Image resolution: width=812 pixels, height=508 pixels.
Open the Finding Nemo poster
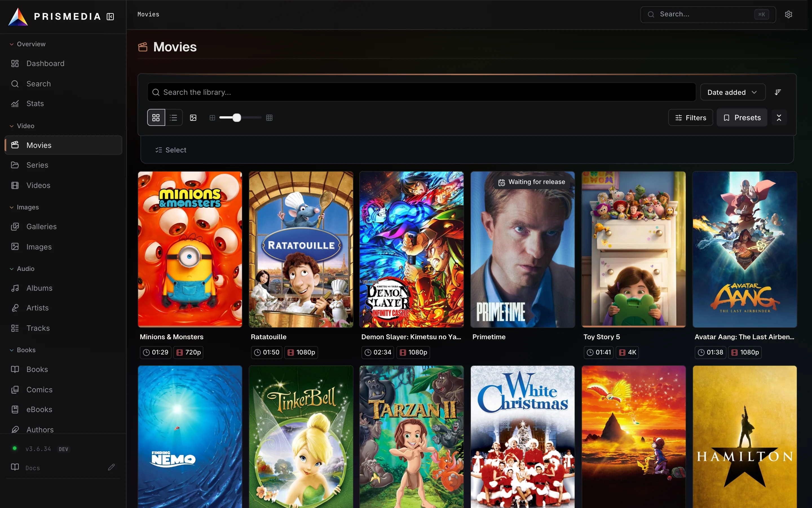pyautogui.click(x=190, y=437)
